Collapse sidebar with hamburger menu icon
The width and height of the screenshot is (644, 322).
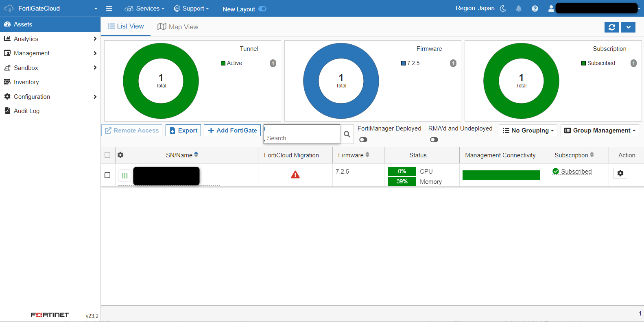coord(109,9)
